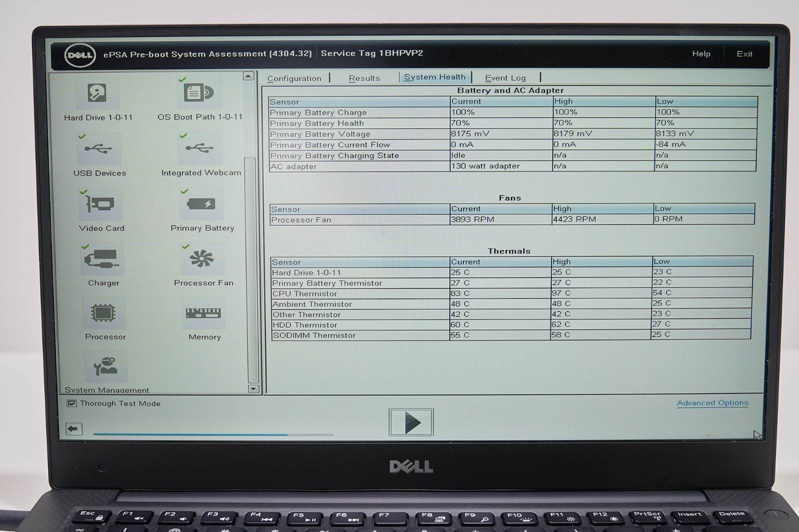This screenshot has width=799, height=532.
Task: Click the test progress bar
Action: 213,435
